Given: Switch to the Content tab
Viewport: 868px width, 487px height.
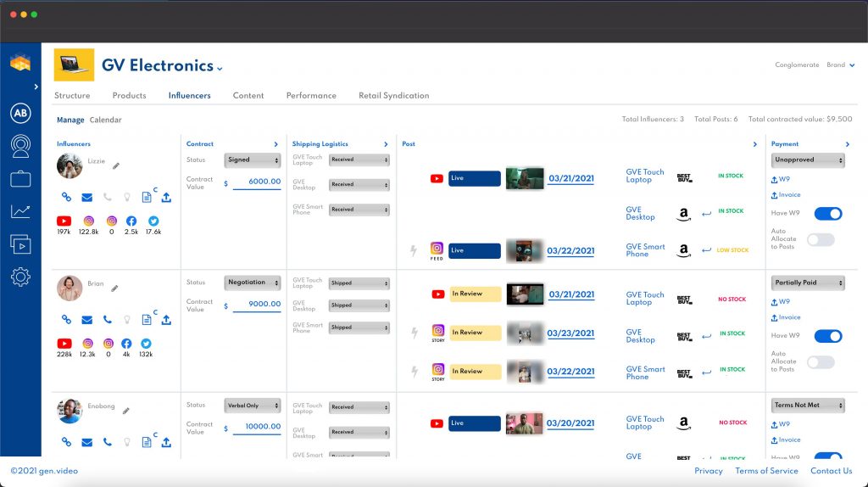Looking at the screenshot, I should 248,95.
